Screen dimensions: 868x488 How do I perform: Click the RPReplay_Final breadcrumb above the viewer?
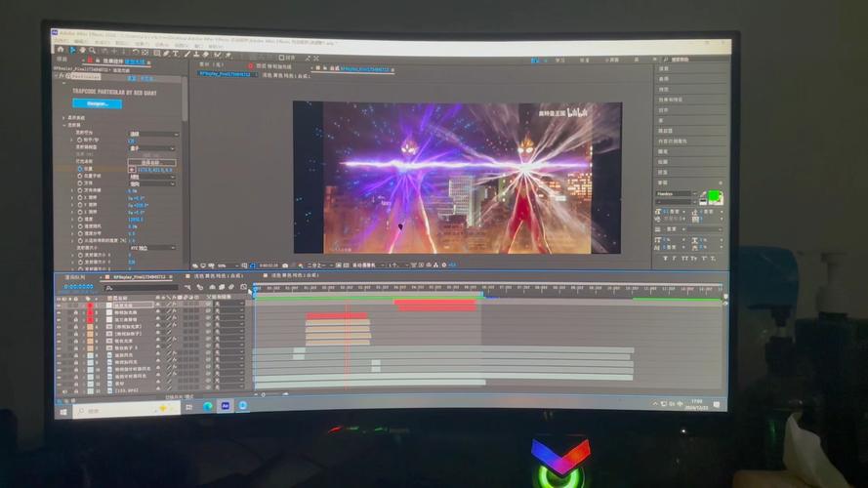pos(225,73)
